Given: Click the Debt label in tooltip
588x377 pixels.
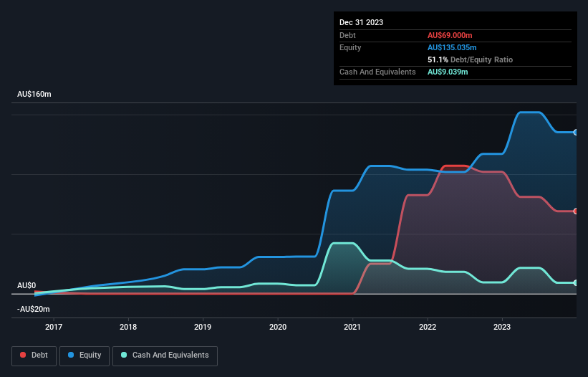Looking at the screenshot, I should 347,35.
